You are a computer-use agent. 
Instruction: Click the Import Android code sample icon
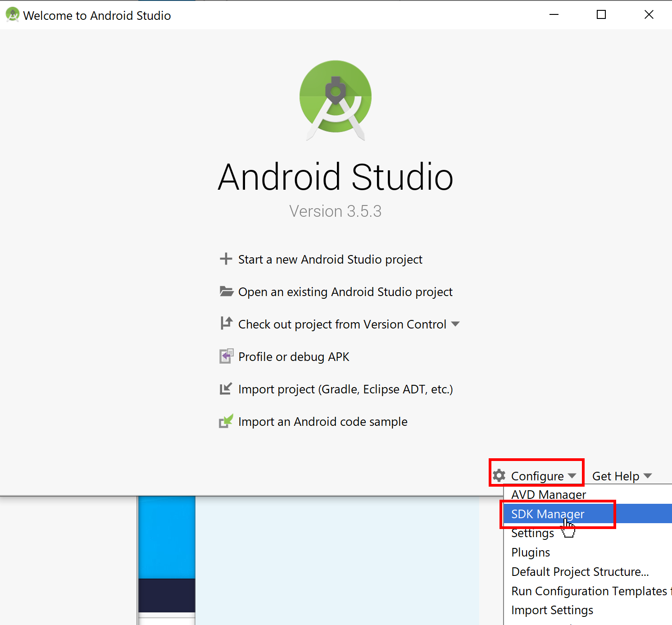click(226, 421)
